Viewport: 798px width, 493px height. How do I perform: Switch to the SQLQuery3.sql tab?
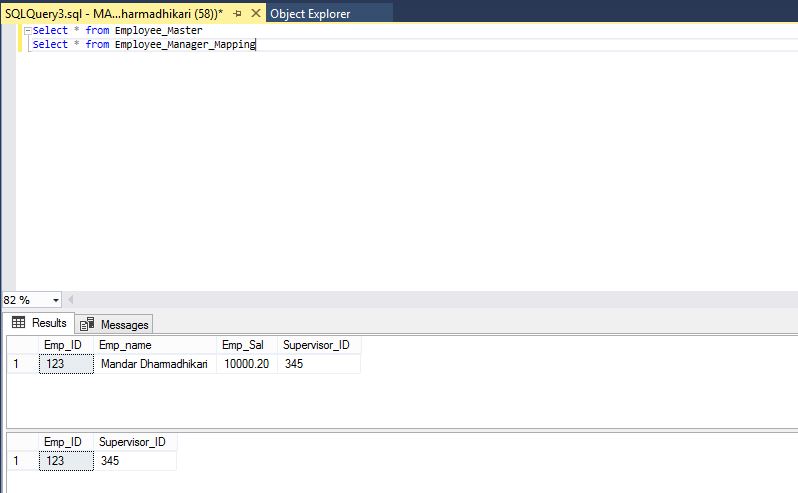pyautogui.click(x=114, y=14)
